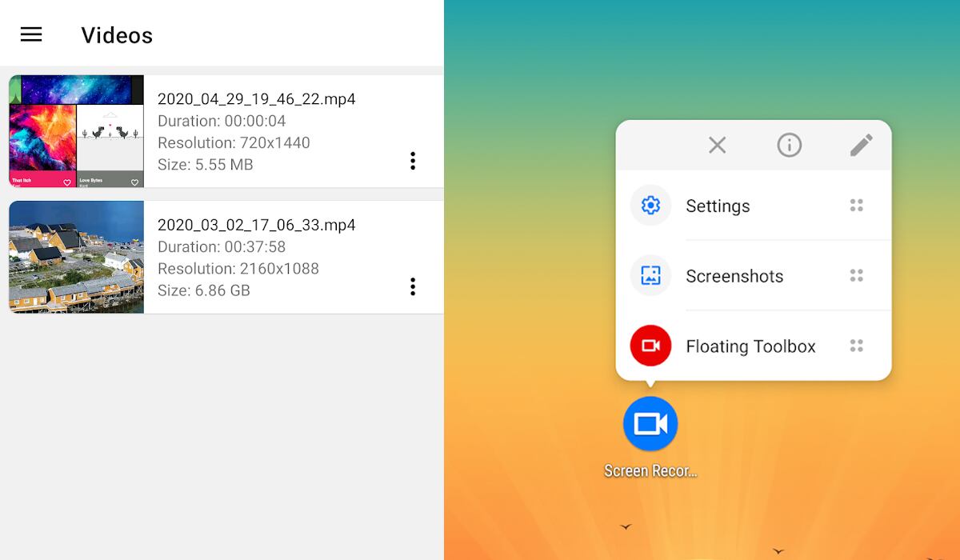Open options for 2020_03_02_17_06_33.mp4

pos(413,286)
